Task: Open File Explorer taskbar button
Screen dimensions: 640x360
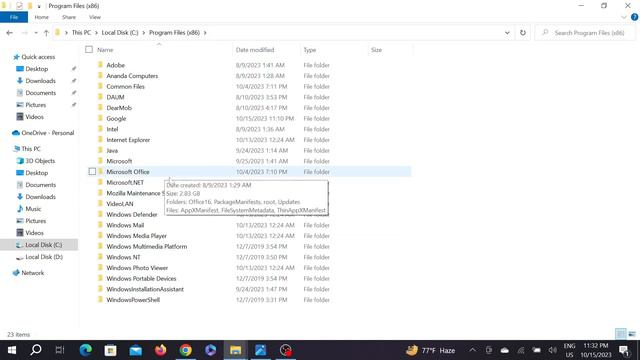Action: click(236, 350)
